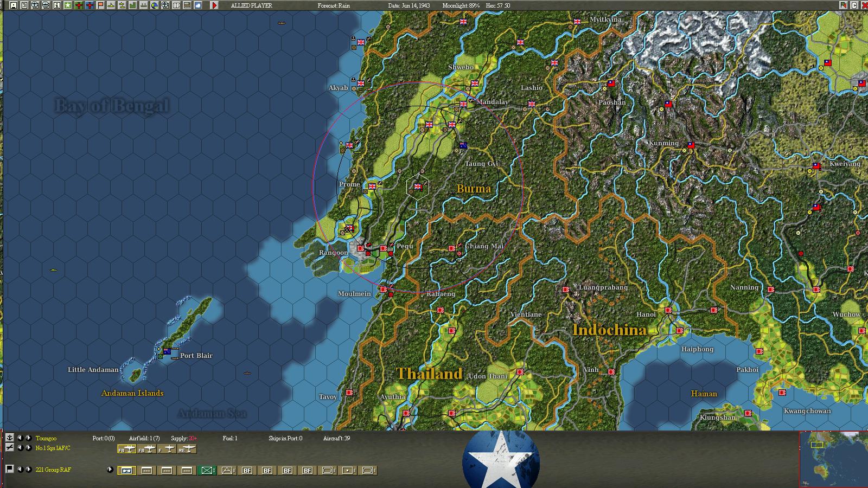Select the Prome base flag
Screen dimensions: 868x488
[x=372, y=187]
